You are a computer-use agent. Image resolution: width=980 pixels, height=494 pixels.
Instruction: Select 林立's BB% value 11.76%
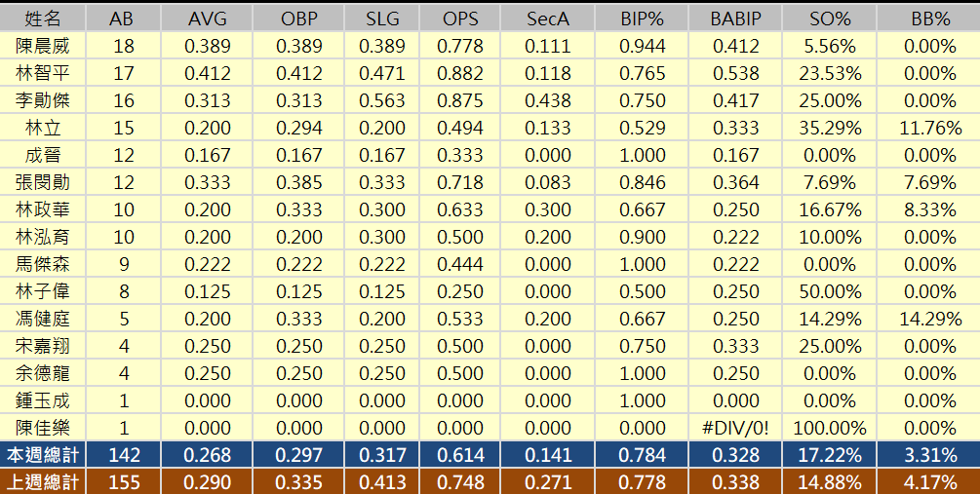point(926,128)
